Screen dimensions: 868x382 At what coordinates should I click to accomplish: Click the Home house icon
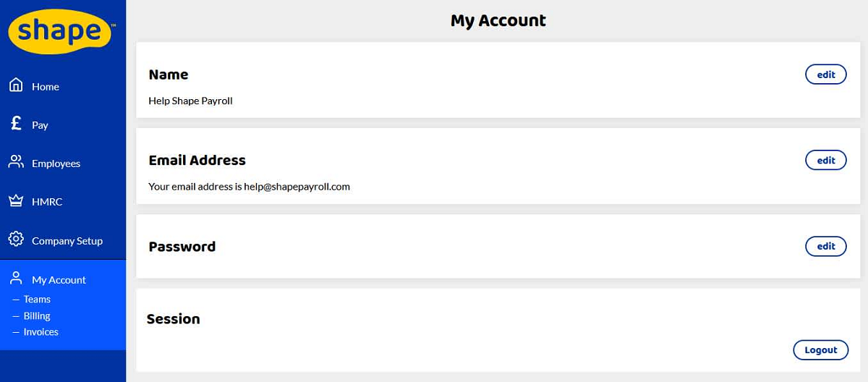coord(16,85)
